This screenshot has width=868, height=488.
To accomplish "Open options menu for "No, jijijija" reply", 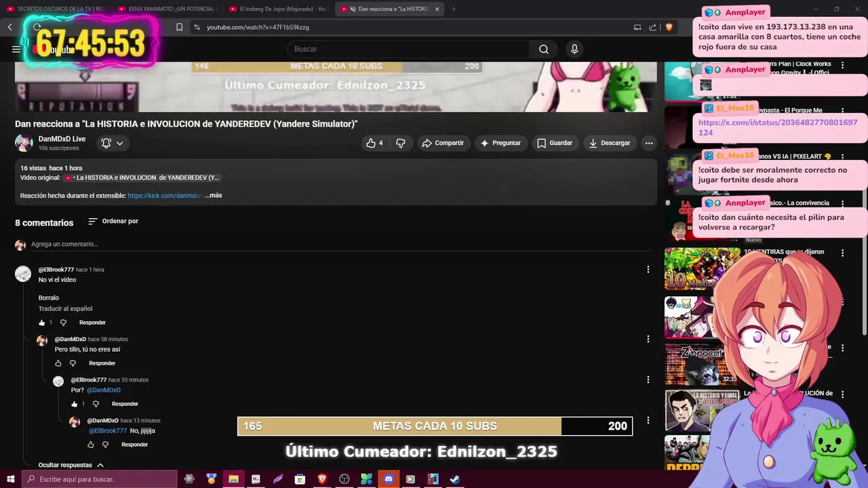I will pos(648,420).
